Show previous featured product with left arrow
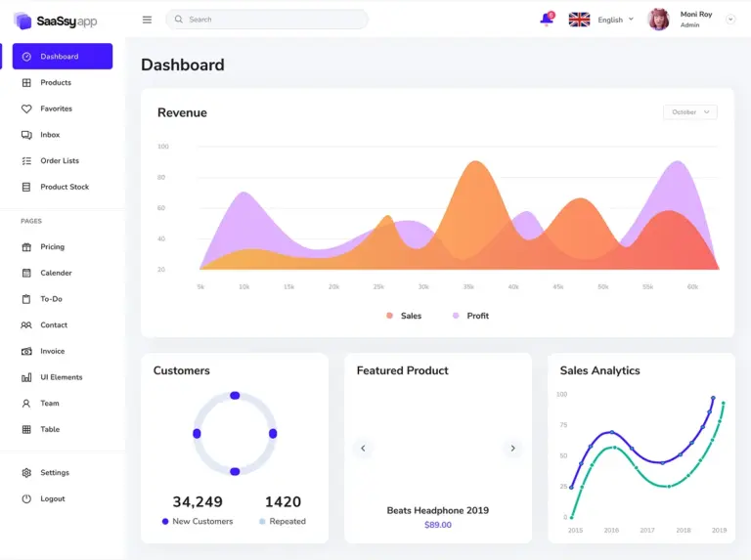751x560 pixels. [x=363, y=449]
